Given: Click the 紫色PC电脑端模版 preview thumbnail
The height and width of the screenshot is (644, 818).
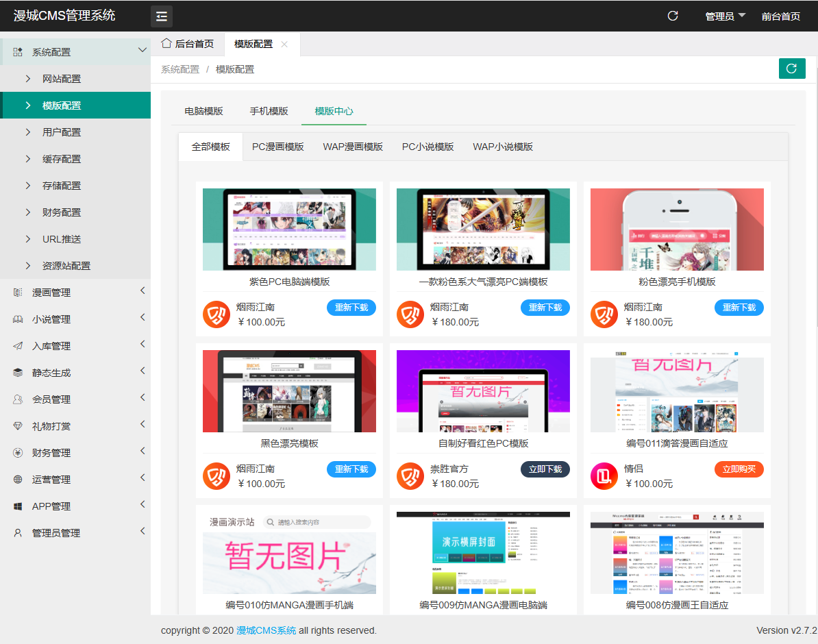Looking at the screenshot, I should click(289, 230).
